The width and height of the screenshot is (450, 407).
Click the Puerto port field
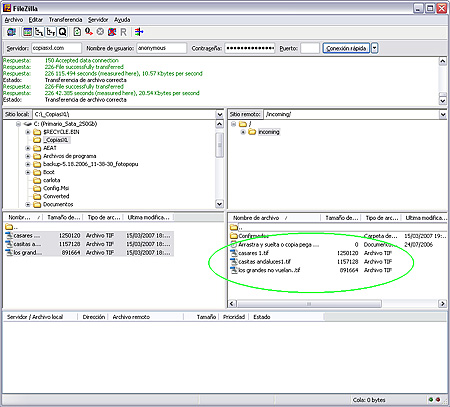pos(310,48)
